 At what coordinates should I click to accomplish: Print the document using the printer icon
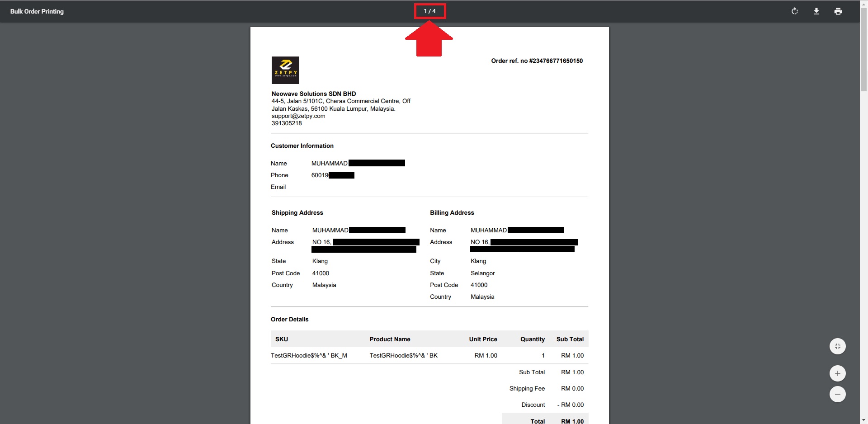[x=838, y=11]
